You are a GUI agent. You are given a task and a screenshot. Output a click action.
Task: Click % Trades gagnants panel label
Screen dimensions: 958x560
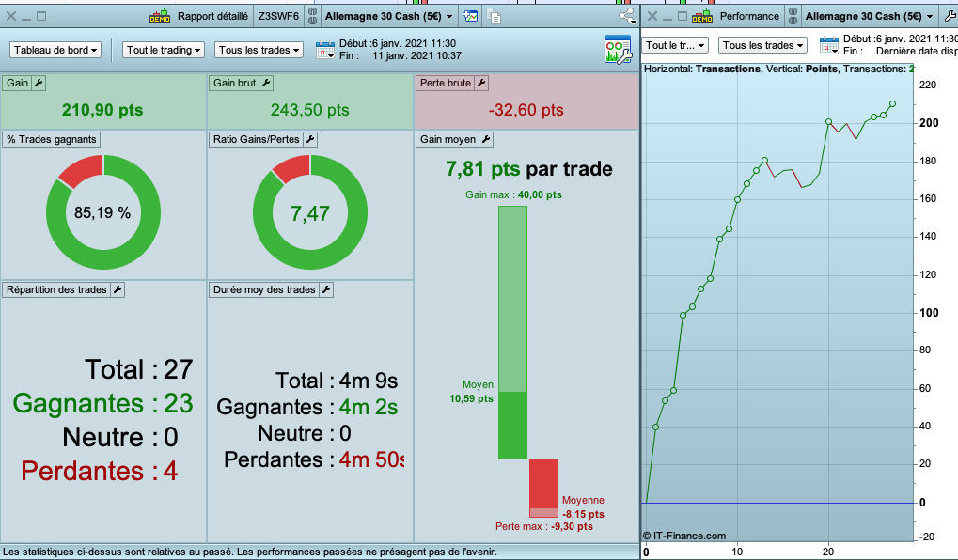[52, 139]
